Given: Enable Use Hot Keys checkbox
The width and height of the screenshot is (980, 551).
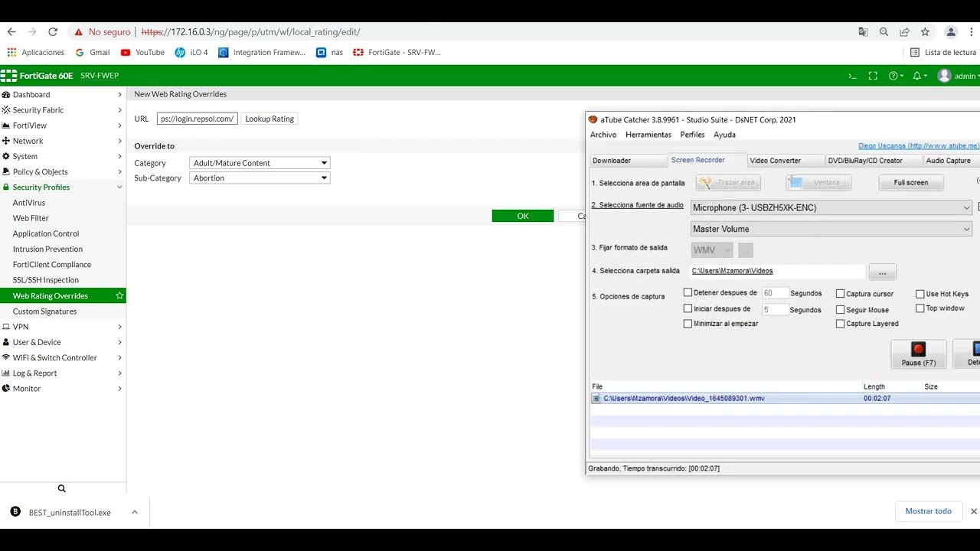Looking at the screenshot, I should point(920,293).
